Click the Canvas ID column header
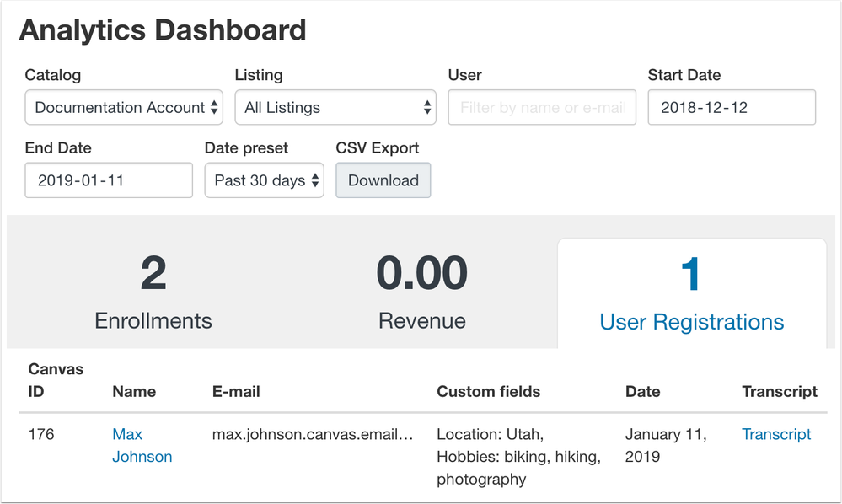The image size is (842, 504). (56, 379)
